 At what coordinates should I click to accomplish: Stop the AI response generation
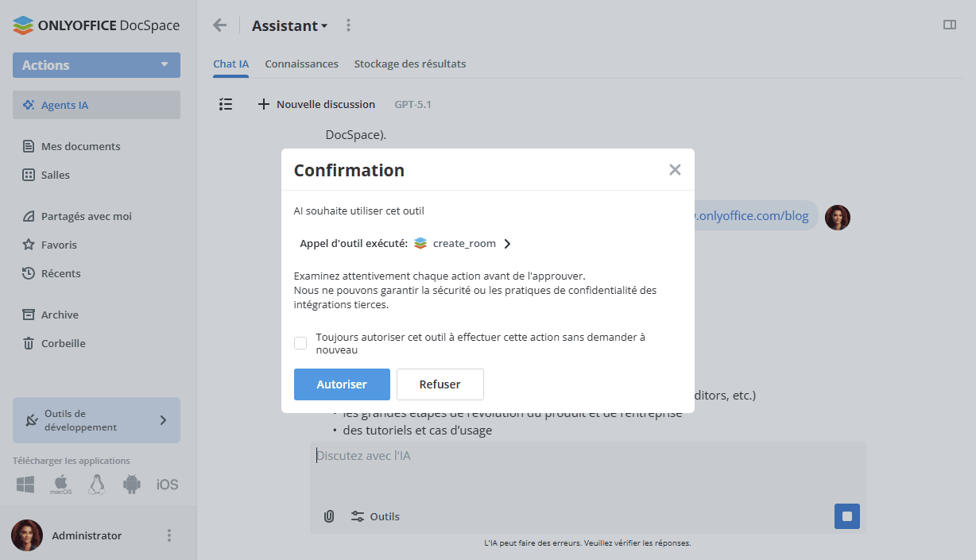click(x=846, y=516)
